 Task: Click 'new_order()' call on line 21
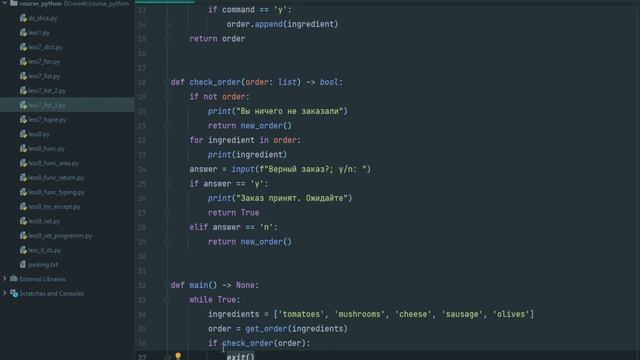(266, 126)
